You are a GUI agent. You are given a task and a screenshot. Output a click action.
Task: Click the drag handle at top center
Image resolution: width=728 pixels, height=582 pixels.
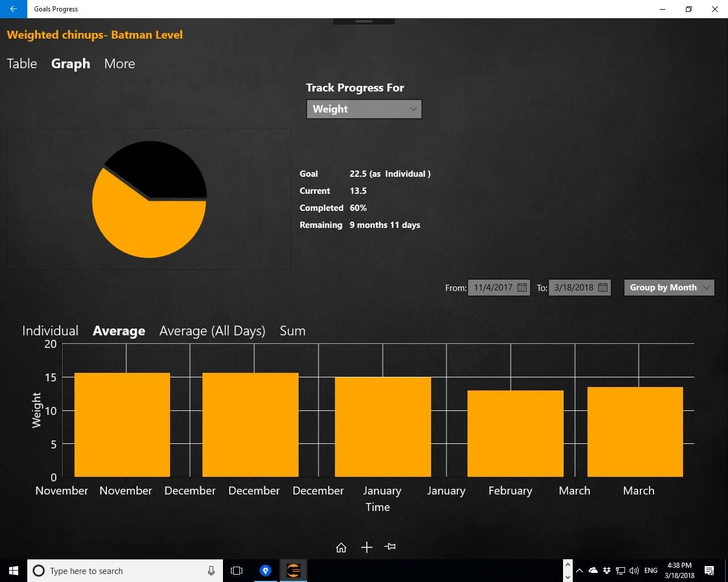tap(364, 21)
